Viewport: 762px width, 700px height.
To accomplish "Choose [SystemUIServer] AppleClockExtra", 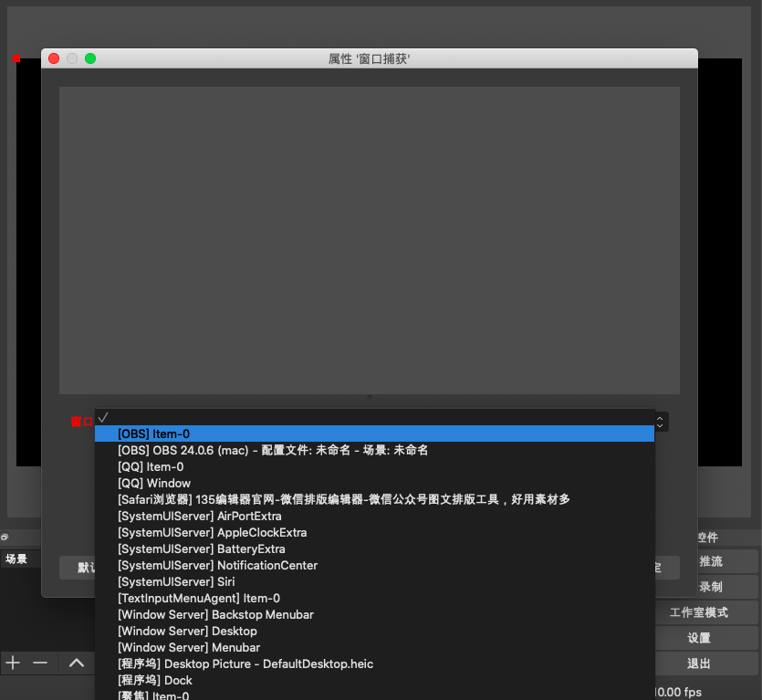I will pos(374,532).
